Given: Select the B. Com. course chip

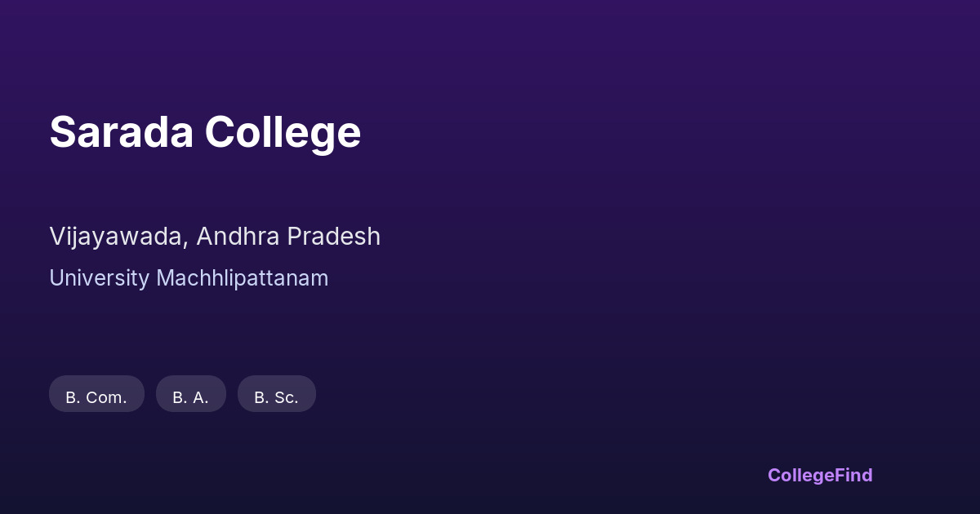Looking at the screenshot, I should coord(96,394).
